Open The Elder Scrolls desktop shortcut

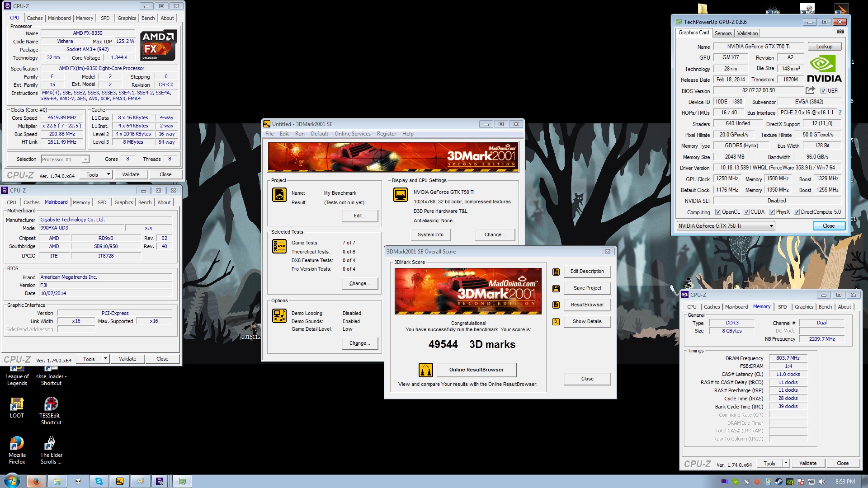click(51, 450)
